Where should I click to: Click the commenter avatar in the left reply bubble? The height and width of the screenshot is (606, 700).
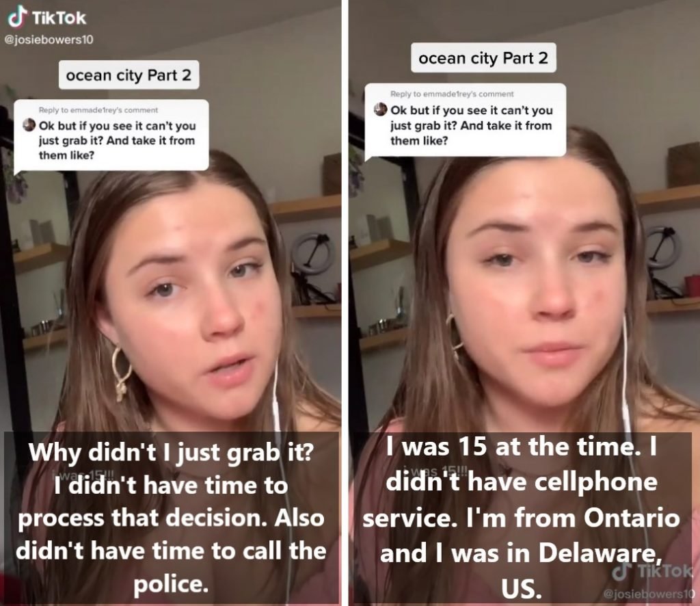[x=29, y=124]
